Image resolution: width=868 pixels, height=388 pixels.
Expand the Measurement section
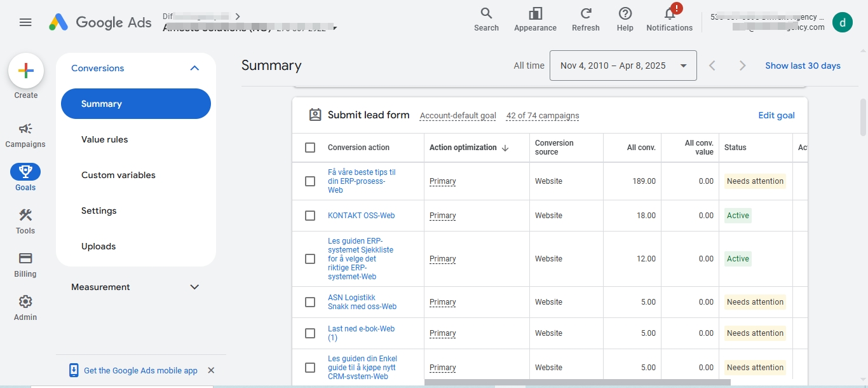coord(194,287)
